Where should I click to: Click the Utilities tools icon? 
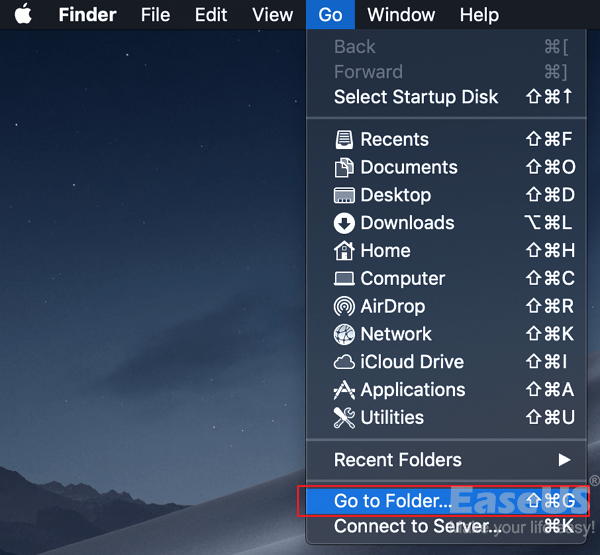(344, 418)
